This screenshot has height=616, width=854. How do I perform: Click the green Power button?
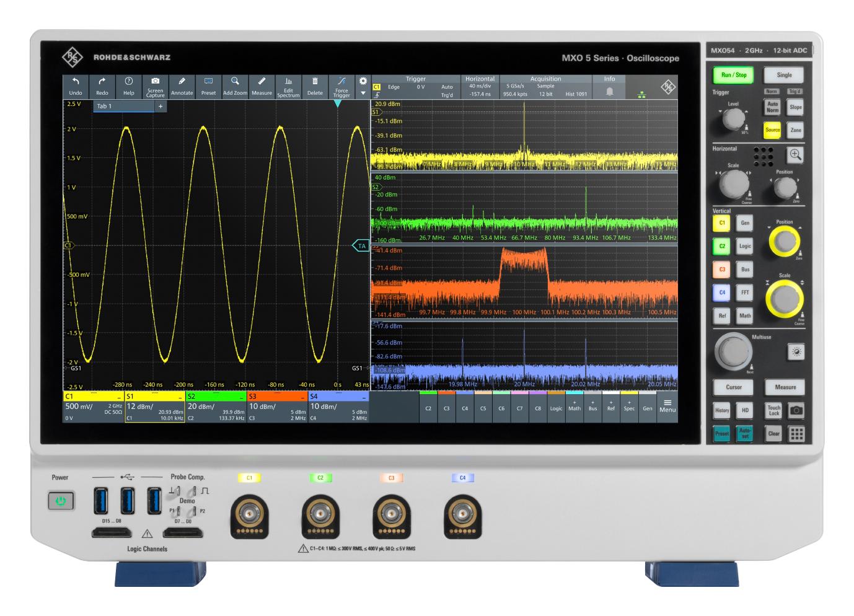tap(61, 501)
